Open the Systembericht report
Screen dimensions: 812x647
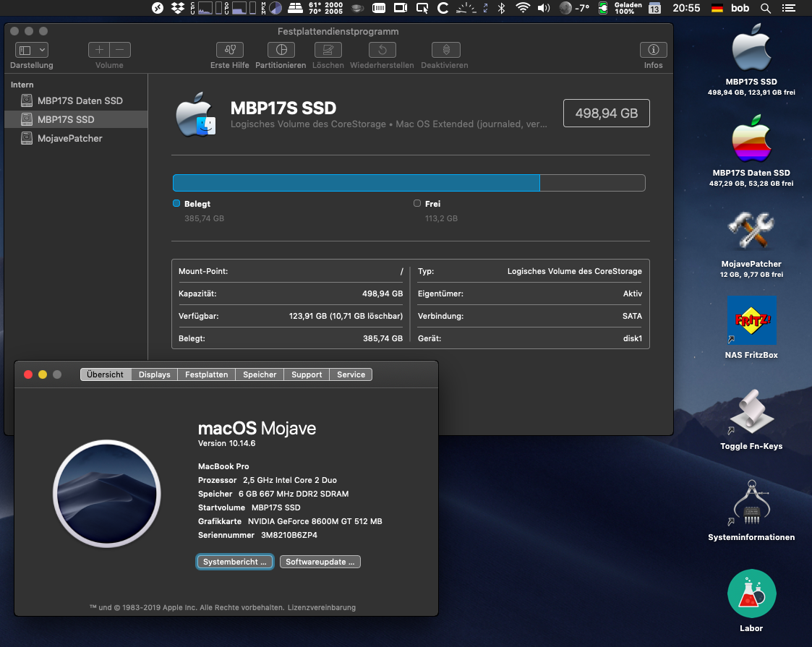click(235, 562)
